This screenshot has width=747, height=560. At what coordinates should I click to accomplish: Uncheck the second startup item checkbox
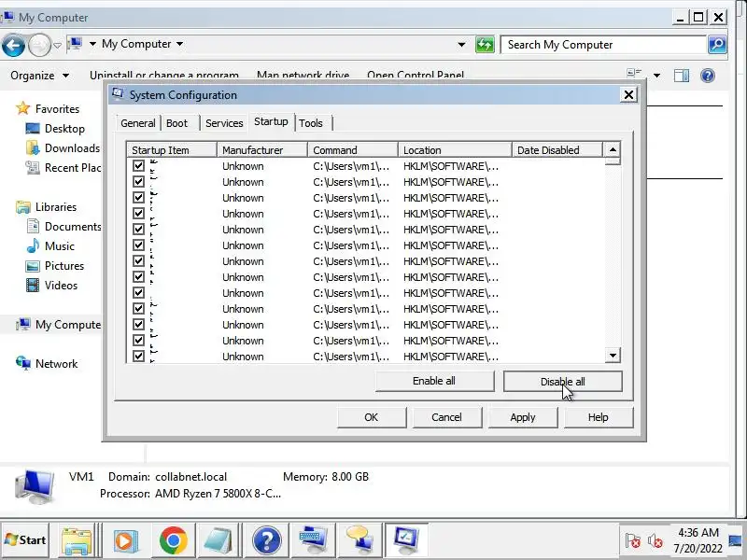point(138,181)
